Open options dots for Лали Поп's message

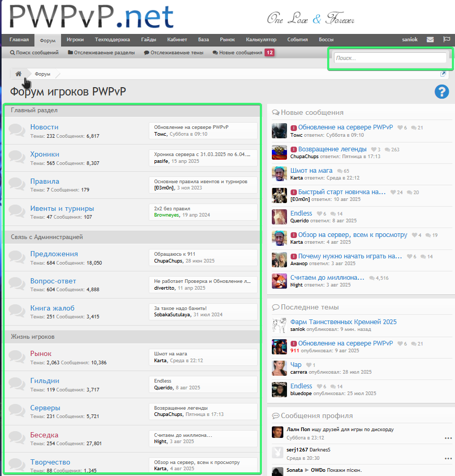coord(448,438)
